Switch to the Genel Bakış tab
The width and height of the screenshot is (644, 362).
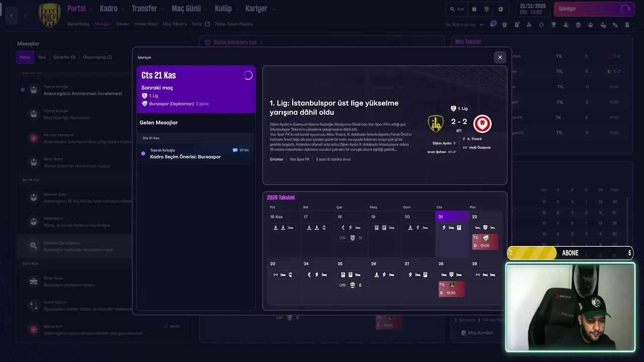coord(78,24)
